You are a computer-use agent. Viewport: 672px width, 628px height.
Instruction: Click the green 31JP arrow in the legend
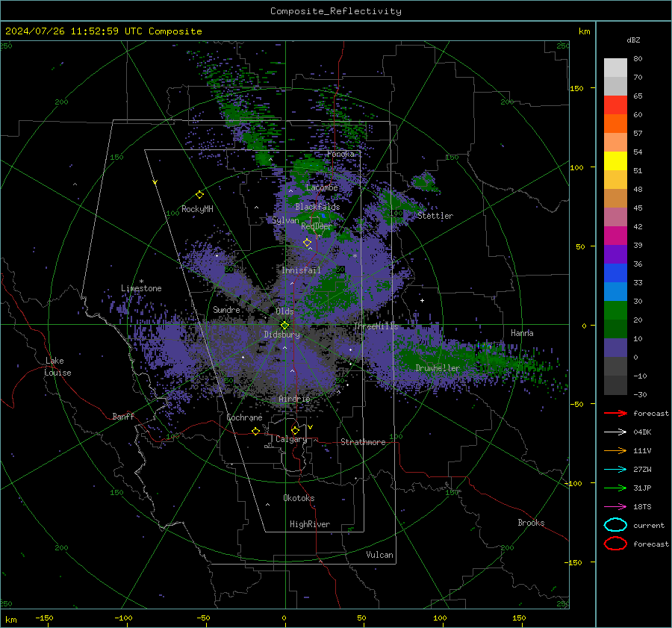[x=615, y=488]
